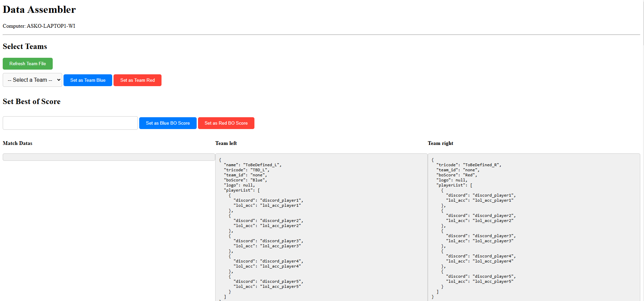Click Set as Blue BO Score
The height and width of the screenshot is (301, 644).
tap(168, 123)
